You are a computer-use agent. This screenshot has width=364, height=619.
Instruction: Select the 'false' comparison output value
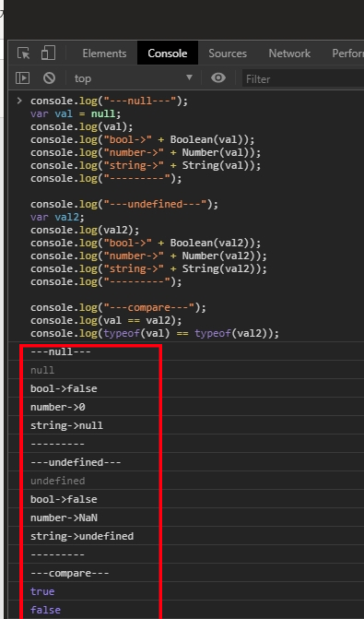coord(45,610)
